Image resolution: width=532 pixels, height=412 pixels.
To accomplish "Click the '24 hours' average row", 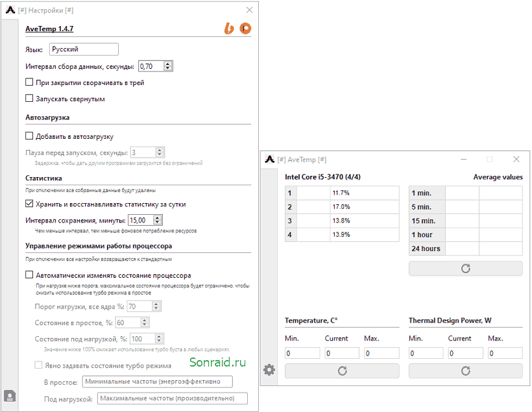I will [x=466, y=248].
